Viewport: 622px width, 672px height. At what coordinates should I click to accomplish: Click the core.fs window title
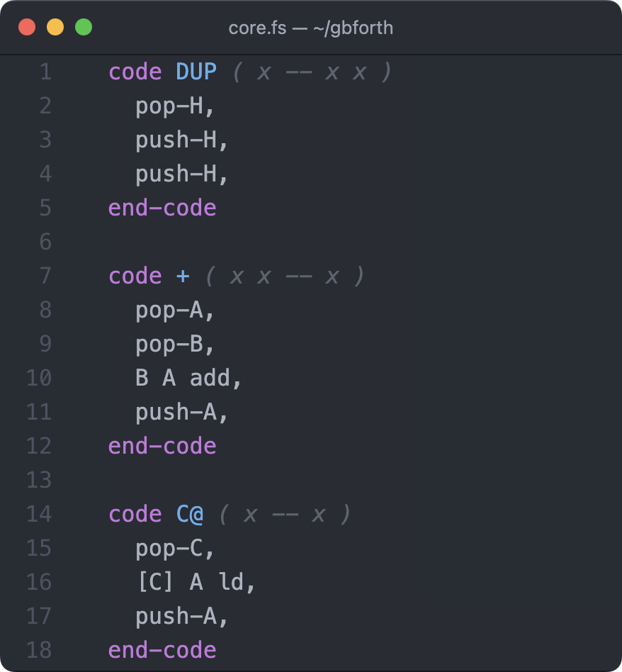(310, 28)
